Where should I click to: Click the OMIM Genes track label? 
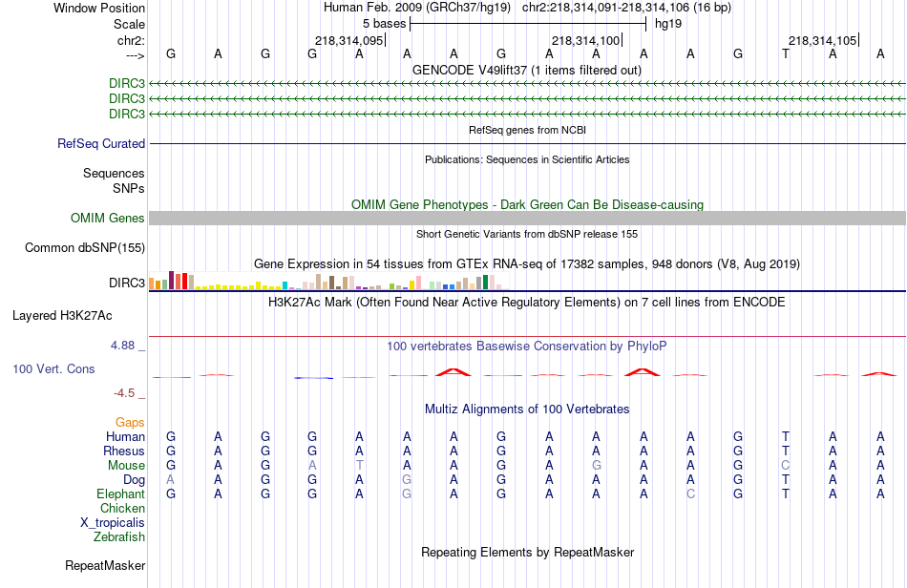tap(108, 218)
